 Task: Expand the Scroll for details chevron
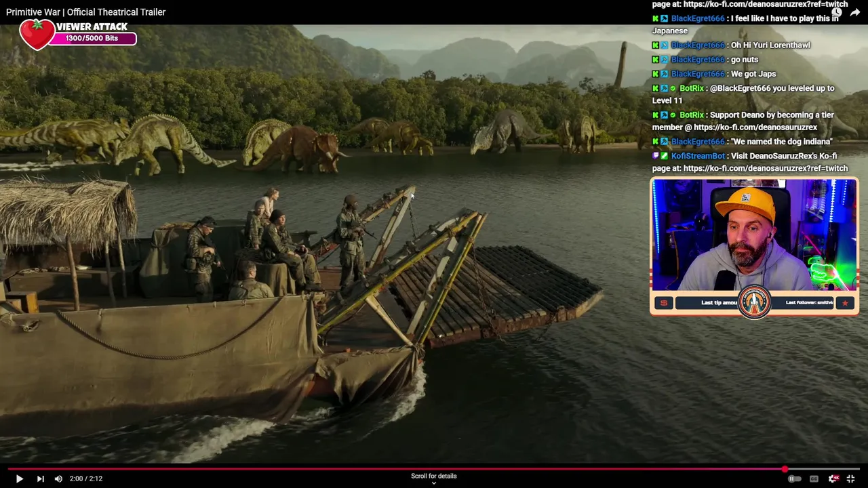434,483
